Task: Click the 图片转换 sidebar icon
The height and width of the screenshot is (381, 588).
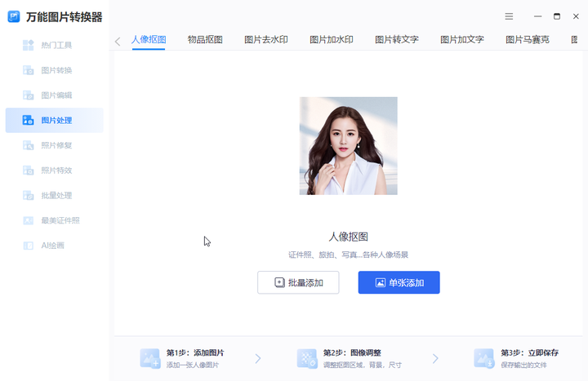Action: point(28,70)
